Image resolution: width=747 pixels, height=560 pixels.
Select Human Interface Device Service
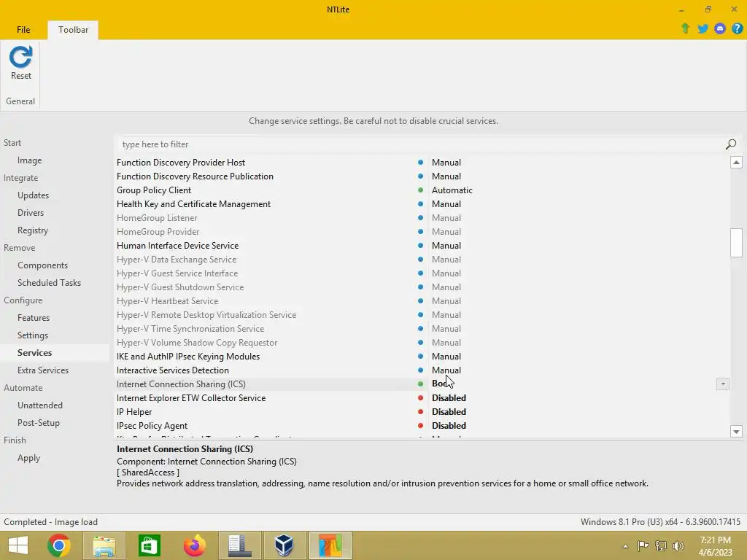(x=178, y=246)
